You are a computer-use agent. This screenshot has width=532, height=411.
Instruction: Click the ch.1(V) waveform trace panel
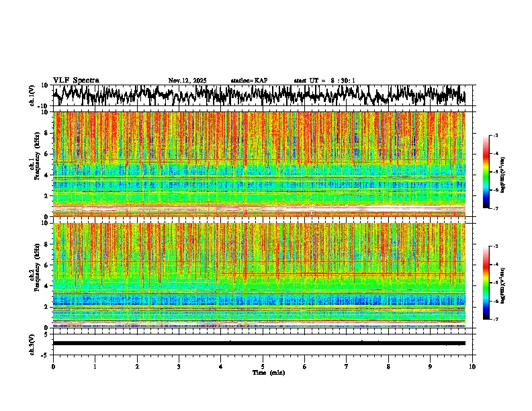pos(262,95)
